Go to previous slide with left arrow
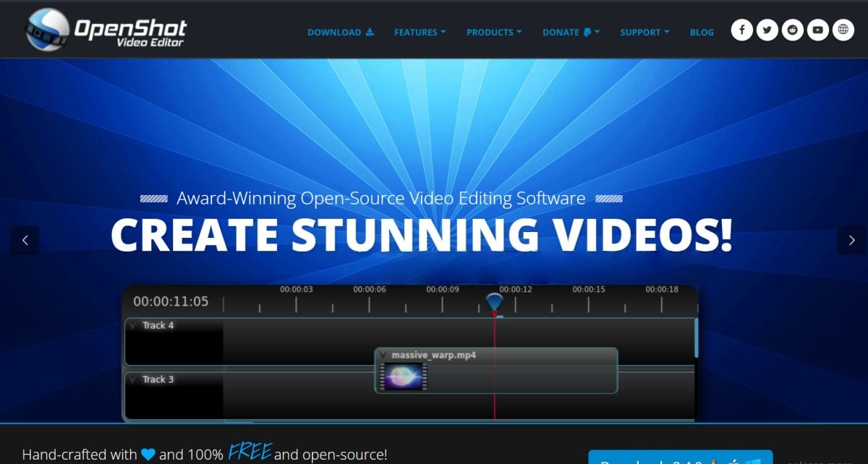 pos(25,241)
